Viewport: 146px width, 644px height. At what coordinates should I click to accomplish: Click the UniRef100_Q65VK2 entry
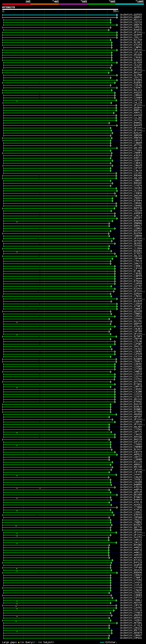pos(131,618)
